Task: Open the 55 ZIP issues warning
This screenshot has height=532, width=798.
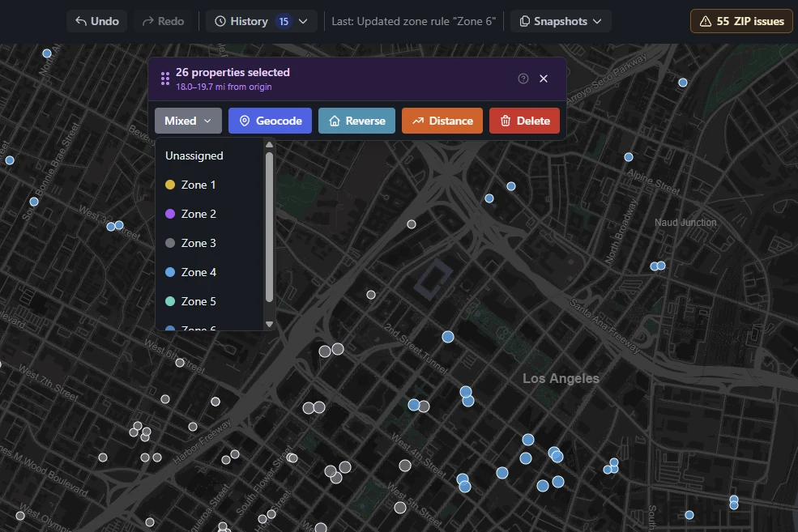Action: (741, 21)
